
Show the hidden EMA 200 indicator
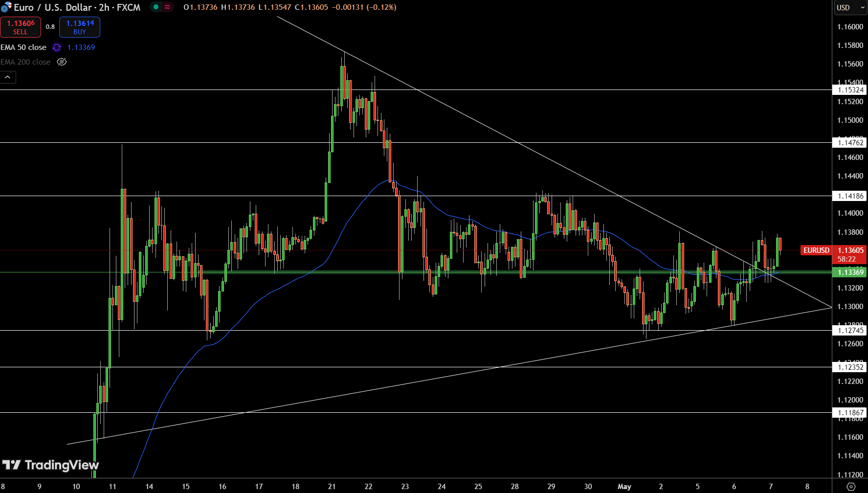point(62,62)
